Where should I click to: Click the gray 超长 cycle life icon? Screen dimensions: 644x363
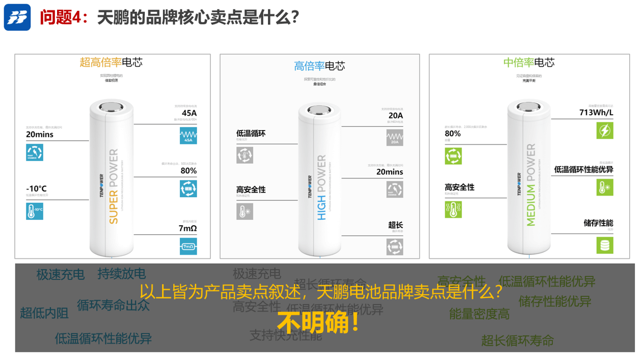click(x=394, y=247)
